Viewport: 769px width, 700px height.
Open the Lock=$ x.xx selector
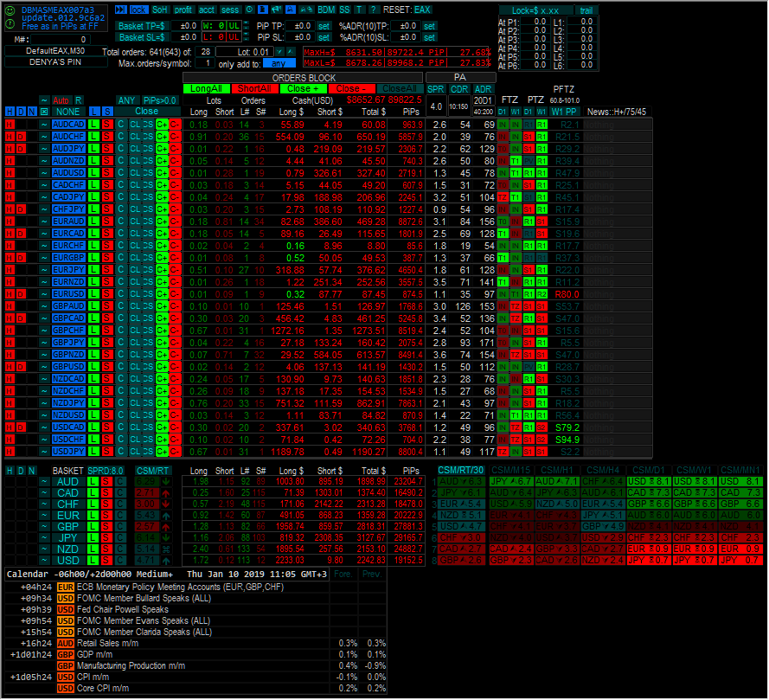(x=536, y=10)
